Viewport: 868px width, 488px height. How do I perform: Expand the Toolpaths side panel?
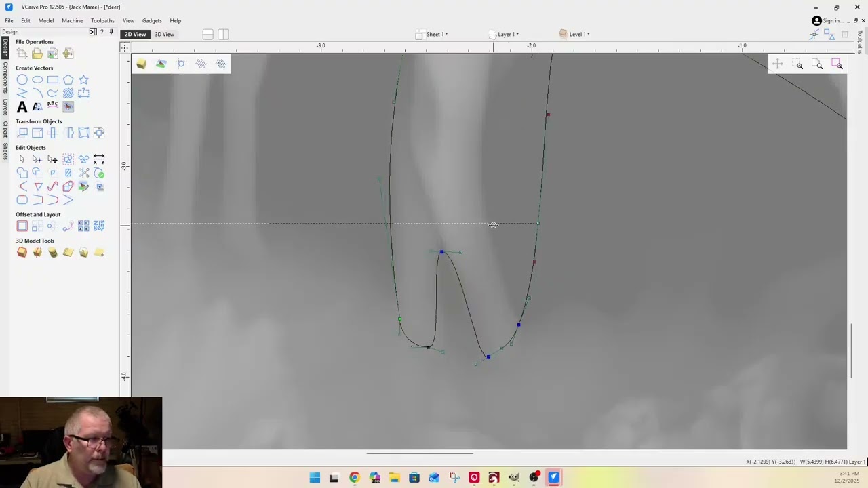click(x=860, y=42)
